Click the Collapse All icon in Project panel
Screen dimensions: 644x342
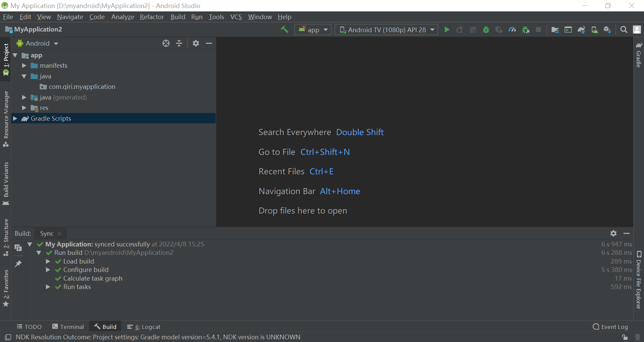(179, 43)
